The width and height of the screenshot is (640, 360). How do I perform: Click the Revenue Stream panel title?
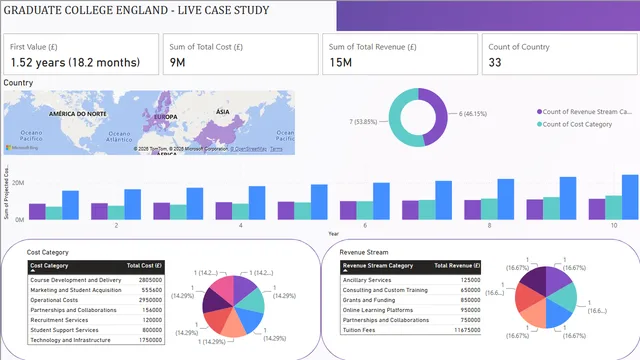(364, 252)
